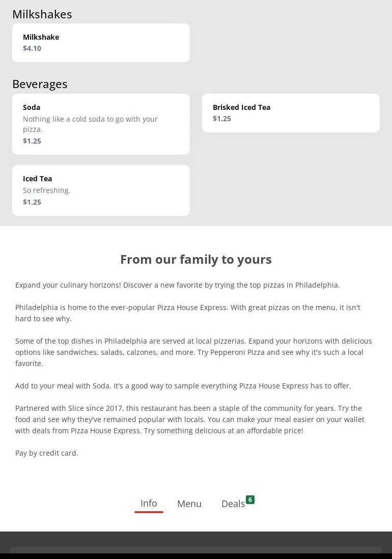Click the 'From our family to yours' heading
The image size is (392, 559).
[x=196, y=259]
